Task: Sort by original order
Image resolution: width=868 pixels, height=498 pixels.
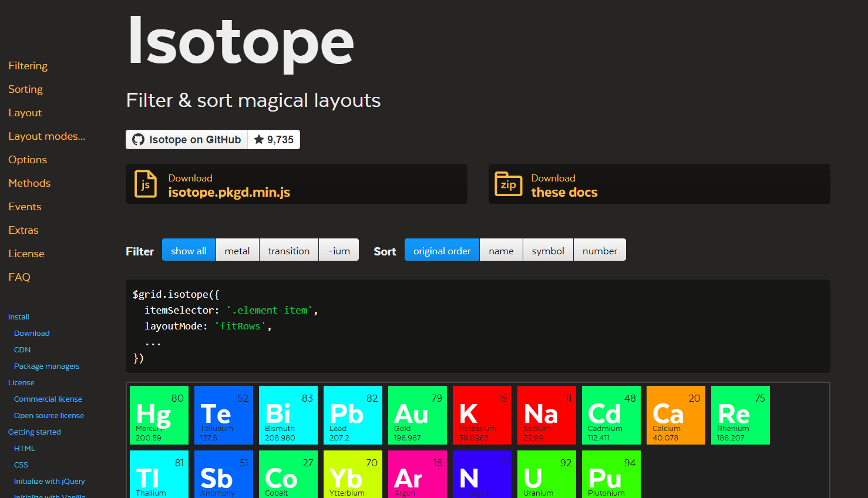Action: [442, 250]
